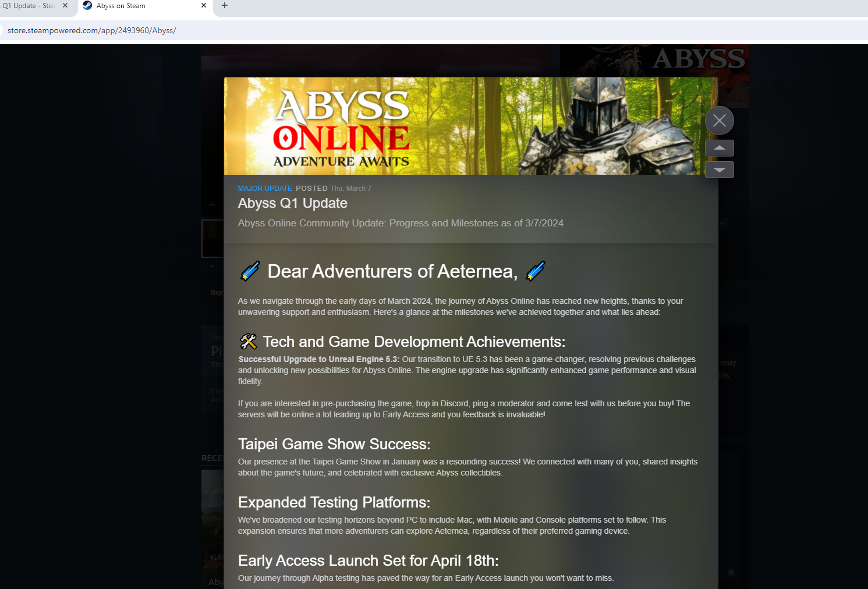Click the Abyss Online banner image
Screen dimensions: 868x589
pyautogui.click(x=471, y=126)
